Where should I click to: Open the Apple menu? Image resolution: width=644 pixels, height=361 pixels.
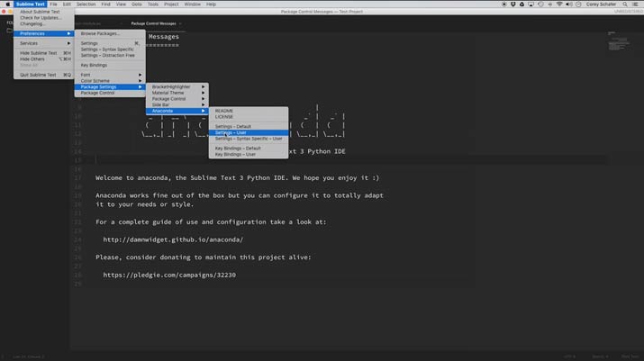7,5
